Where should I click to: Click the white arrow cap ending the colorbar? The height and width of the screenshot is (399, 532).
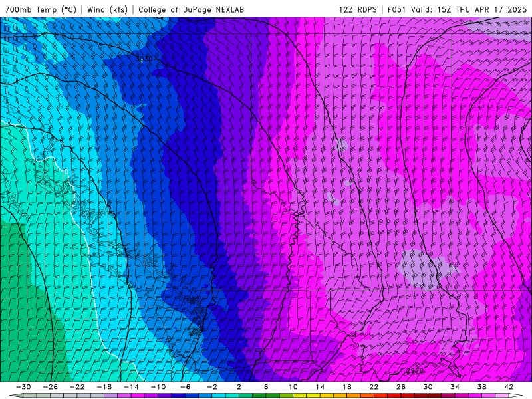516,396
